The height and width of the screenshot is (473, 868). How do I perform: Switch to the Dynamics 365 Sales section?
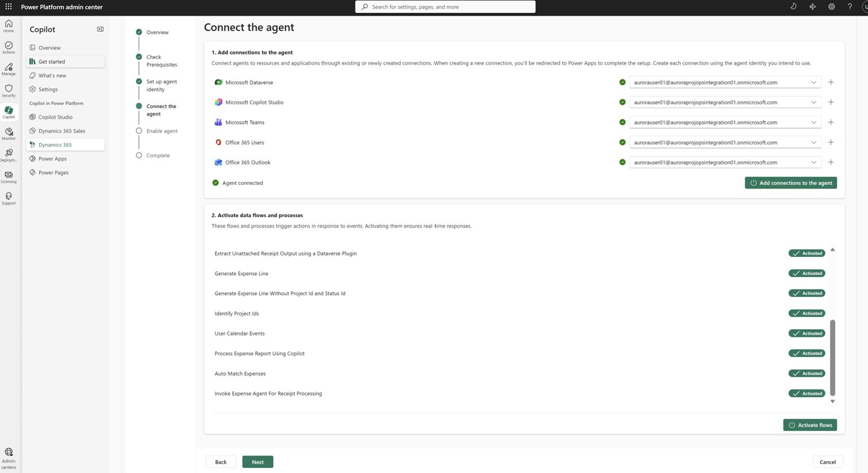point(61,131)
